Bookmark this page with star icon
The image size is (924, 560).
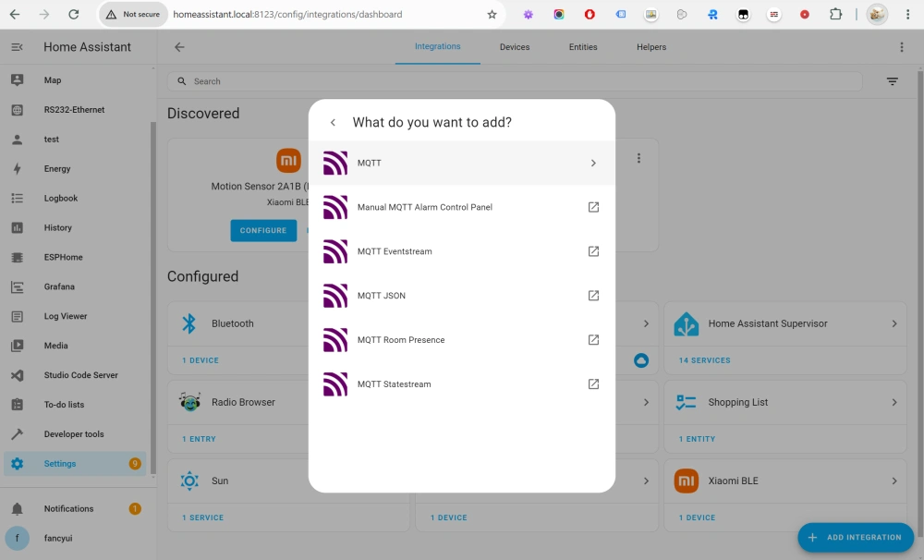pyautogui.click(x=492, y=15)
